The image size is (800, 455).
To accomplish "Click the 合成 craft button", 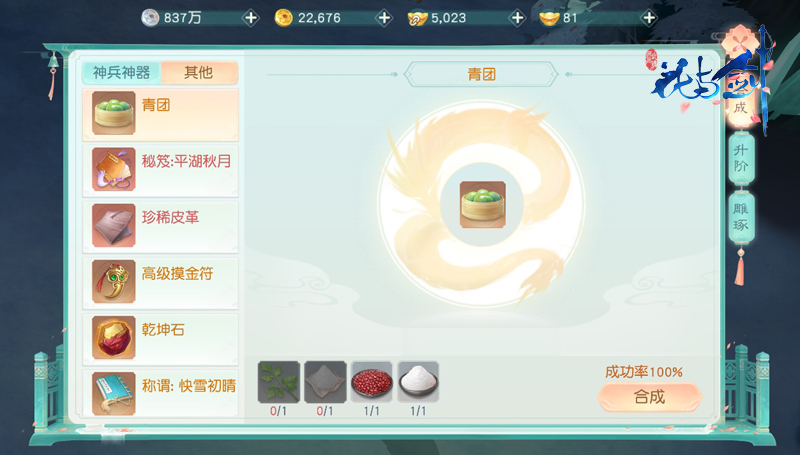I will 649,397.
